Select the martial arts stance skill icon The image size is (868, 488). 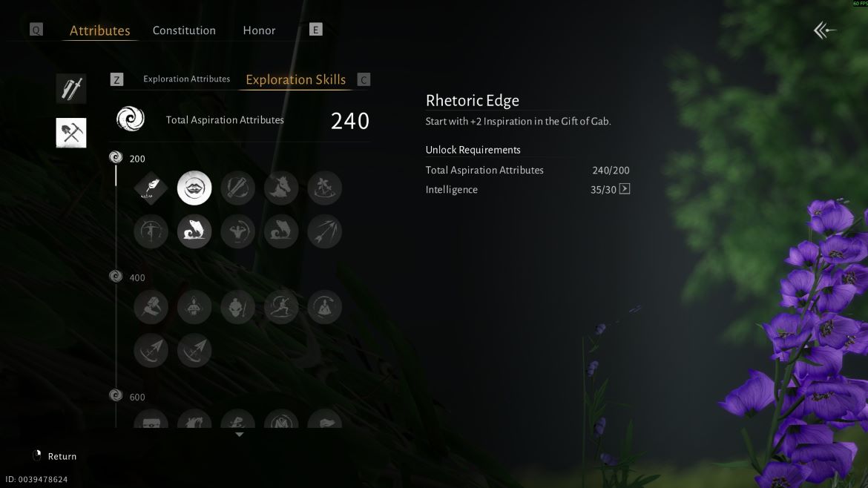tap(281, 307)
